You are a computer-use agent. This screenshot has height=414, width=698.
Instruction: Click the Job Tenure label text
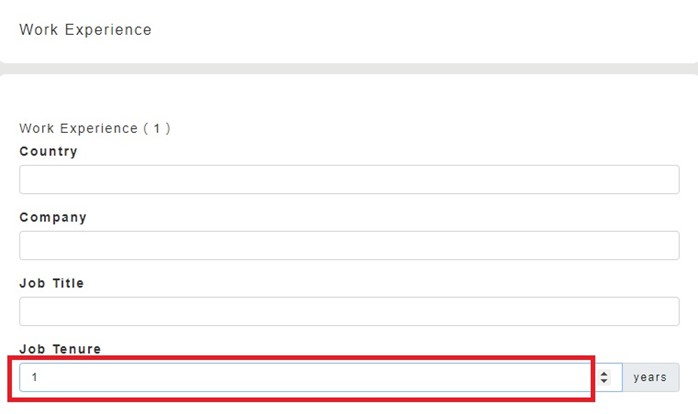point(59,349)
